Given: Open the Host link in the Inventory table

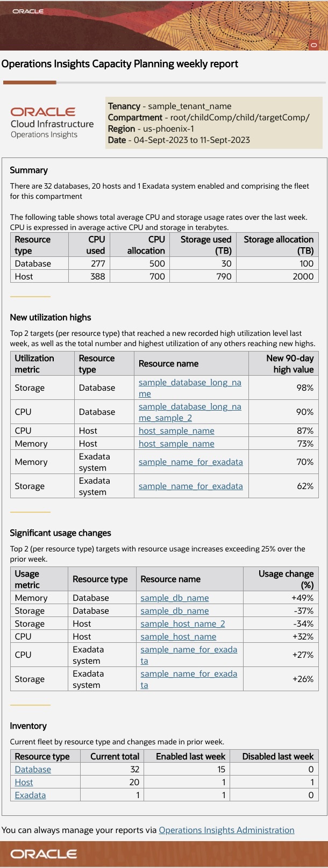Looking at the screenshot, I should (24, 782).
